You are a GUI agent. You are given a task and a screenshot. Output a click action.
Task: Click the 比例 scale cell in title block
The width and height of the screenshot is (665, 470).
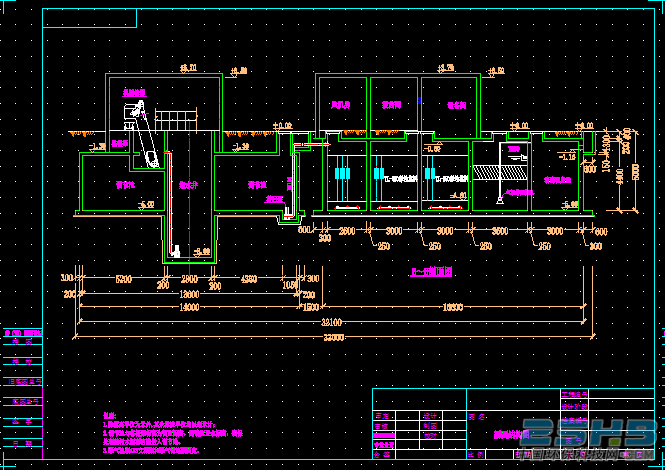475,455
